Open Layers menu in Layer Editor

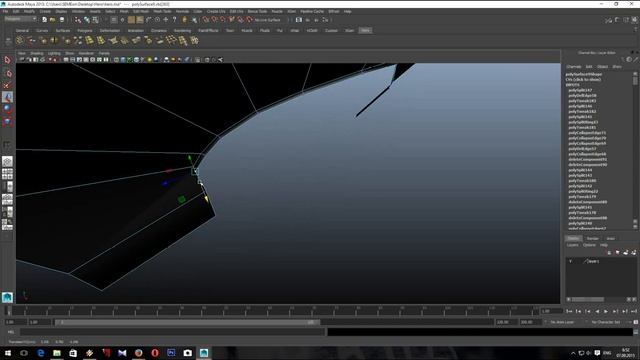tap(573, 245)
